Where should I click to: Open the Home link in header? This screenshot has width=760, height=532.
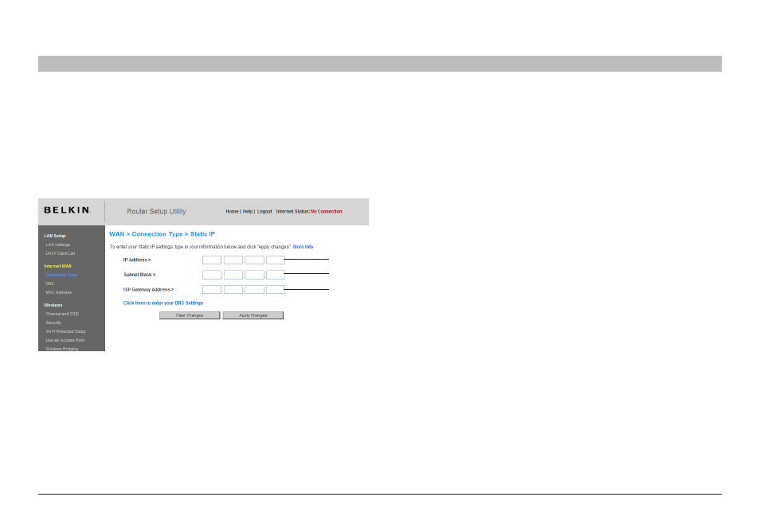click(x=232, y=212)
